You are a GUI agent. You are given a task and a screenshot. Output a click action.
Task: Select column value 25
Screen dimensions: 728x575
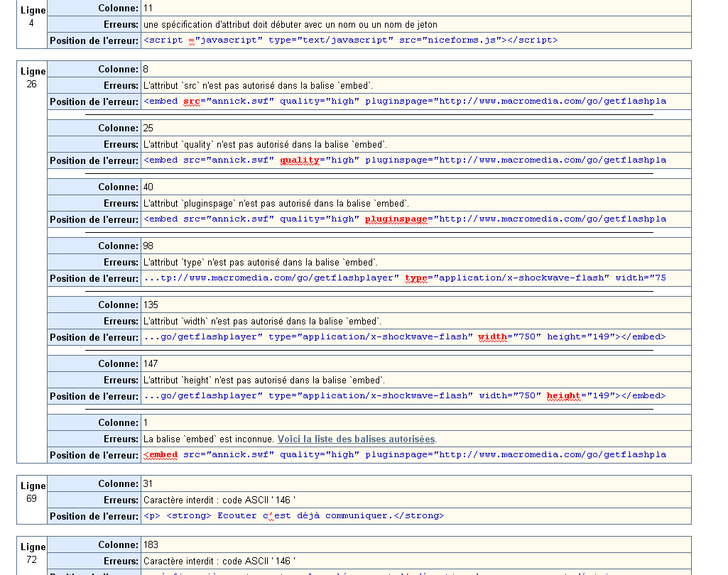pyautogui.click(x=148, y=128)
